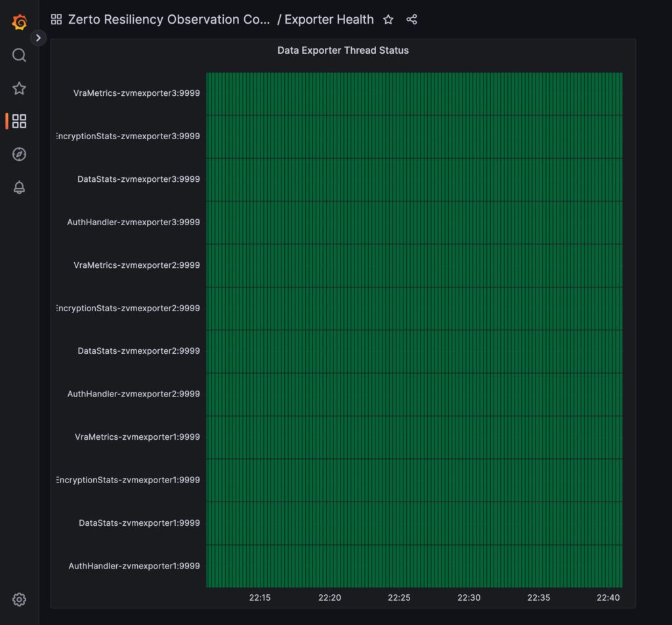Open the Zerto Resiliency Observation folder link

169,19
